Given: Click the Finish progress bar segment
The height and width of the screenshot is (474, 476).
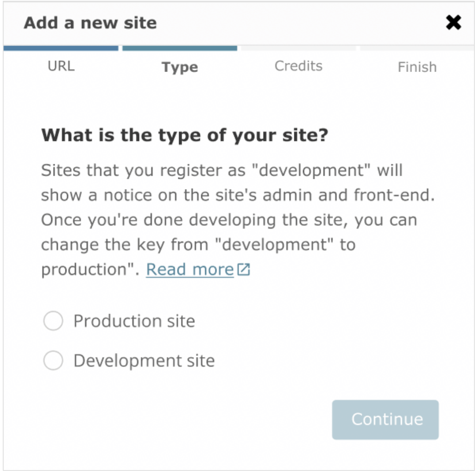Looking at the screenshot, I should pyautogui.click(x=416, y=48).
